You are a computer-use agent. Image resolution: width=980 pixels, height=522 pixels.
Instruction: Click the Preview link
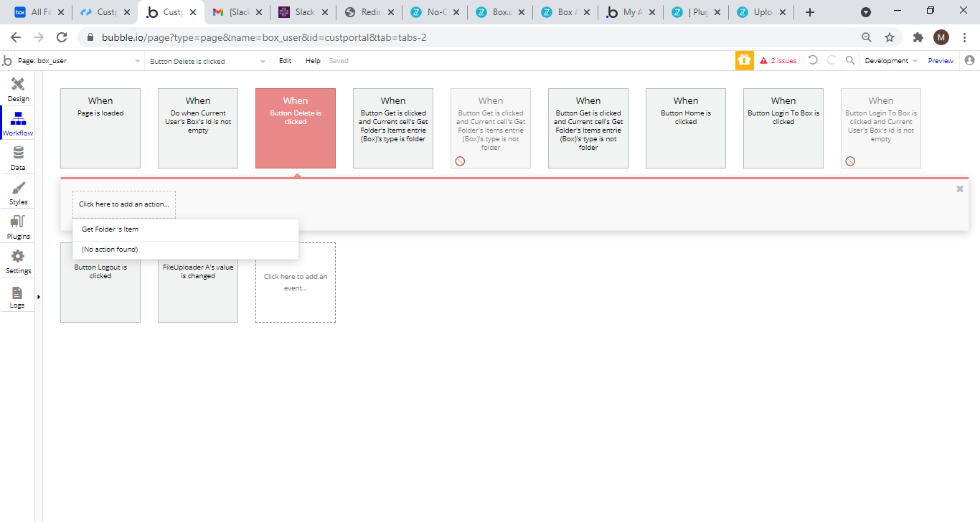(x=941, y=61)
